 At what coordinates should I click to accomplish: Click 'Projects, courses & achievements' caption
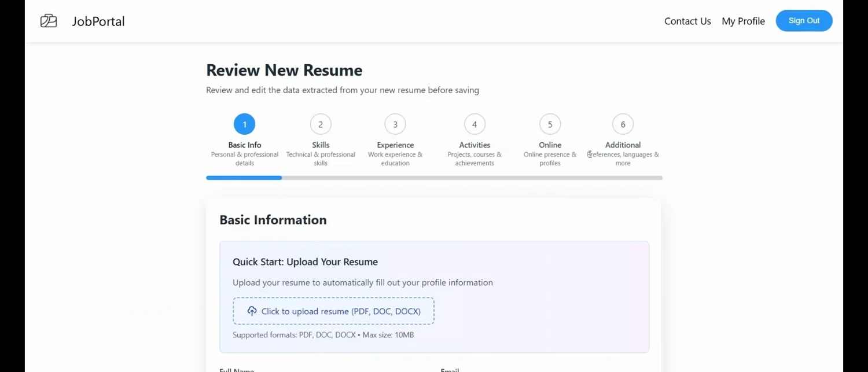[x=475, y=159]
